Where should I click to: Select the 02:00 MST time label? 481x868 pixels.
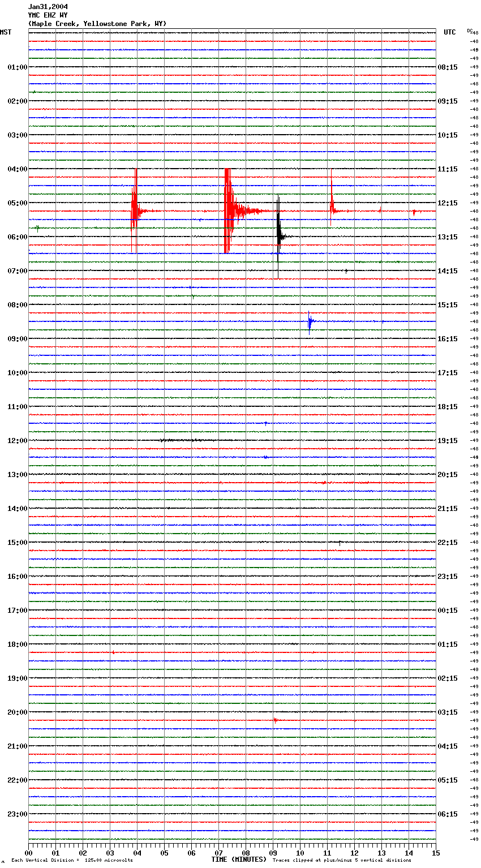[18, 101]
